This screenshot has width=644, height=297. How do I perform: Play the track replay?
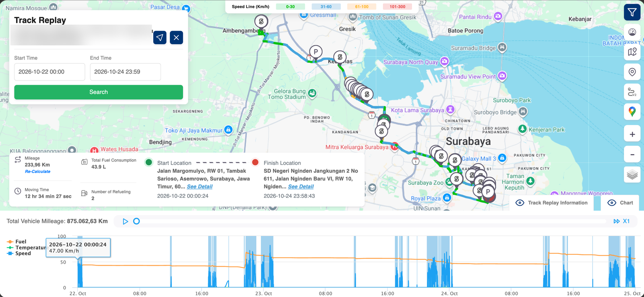(125, 221)
